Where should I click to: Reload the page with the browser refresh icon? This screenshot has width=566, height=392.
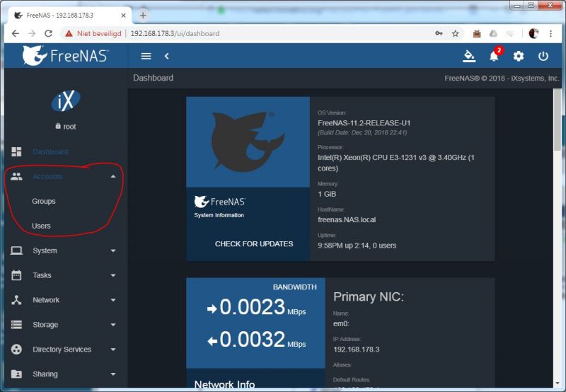point(48,33)
